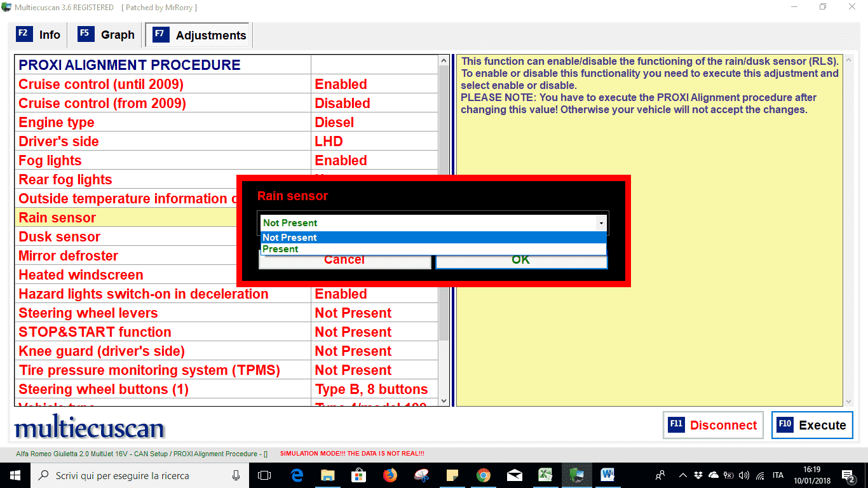Image resolution: width=868 pixels, height=488 pixels.
Task: Select 'Not Present' highlighted dropdown option
Action: [290, 238]
